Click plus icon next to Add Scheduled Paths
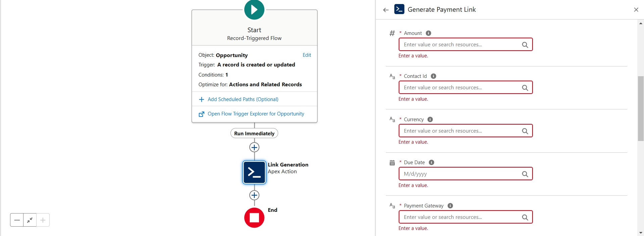 (x=201, y=99)
